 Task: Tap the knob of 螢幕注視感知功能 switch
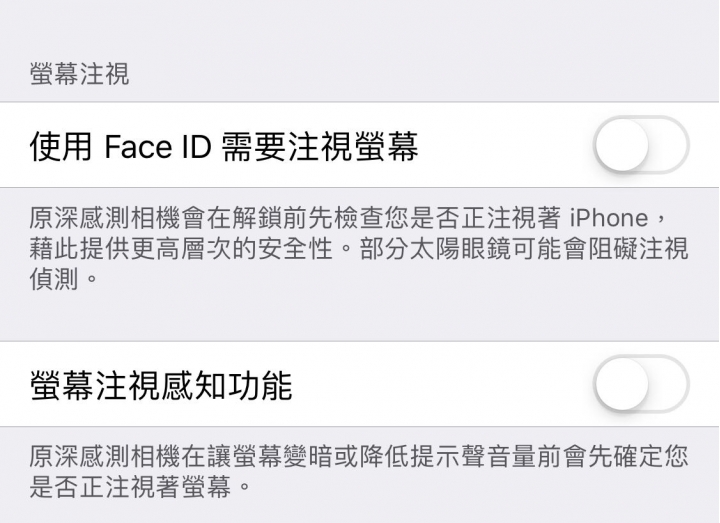(x=622, y=383)
